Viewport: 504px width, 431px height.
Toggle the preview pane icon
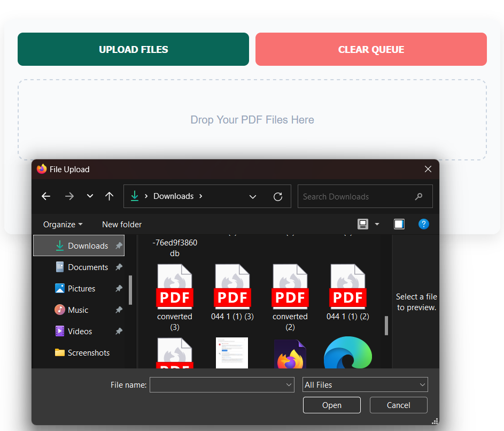pos(399,224)
